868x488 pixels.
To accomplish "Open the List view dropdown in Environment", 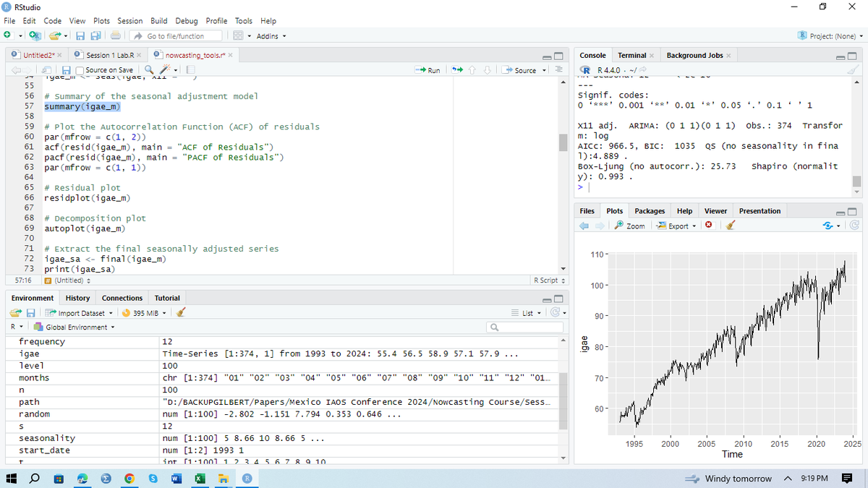I will coord(528,313).
